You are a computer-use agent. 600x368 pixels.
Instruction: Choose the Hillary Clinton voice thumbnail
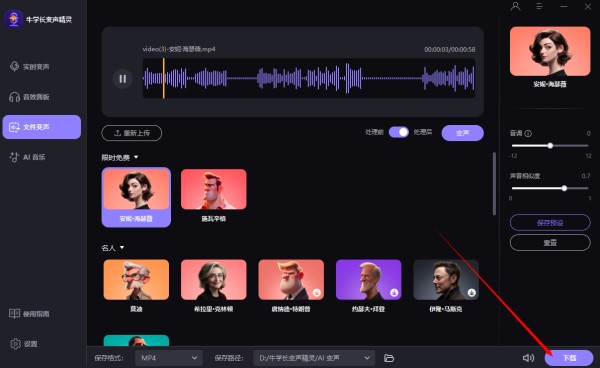214,280
